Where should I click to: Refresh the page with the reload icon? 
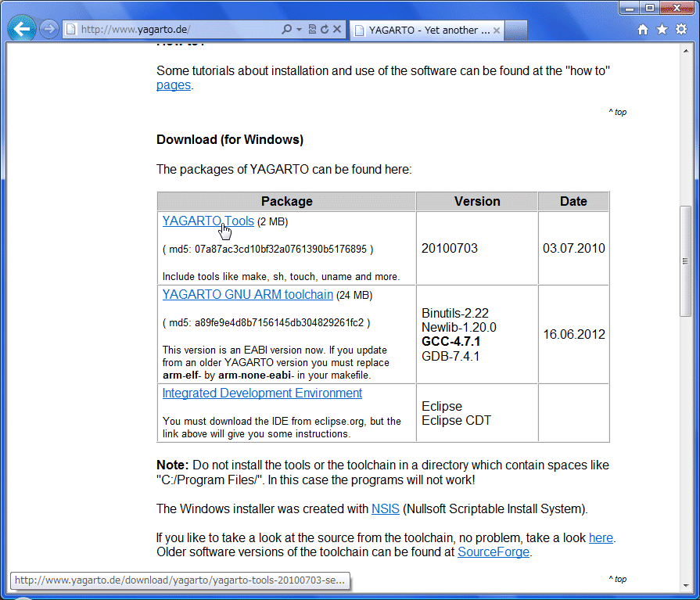(x=325, y=30)
